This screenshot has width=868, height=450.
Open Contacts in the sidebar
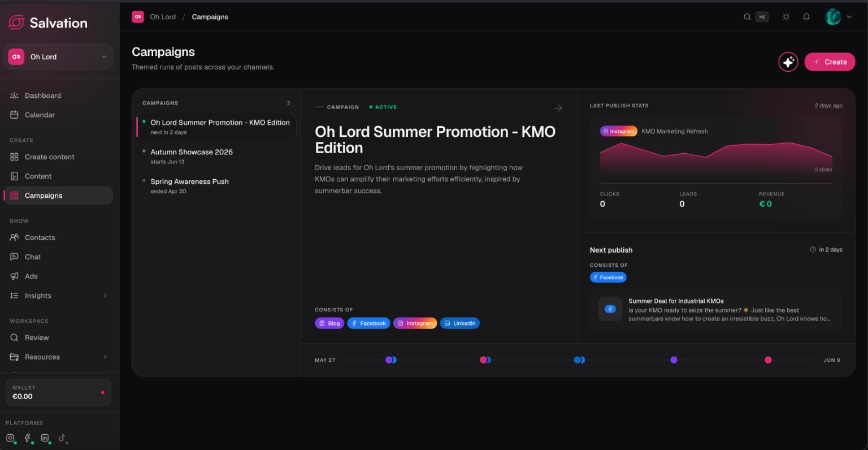coord(59,237)
